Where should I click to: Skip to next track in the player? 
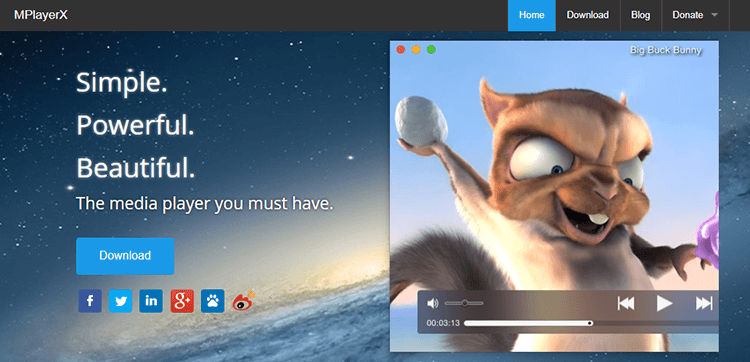tap(704, 303)
